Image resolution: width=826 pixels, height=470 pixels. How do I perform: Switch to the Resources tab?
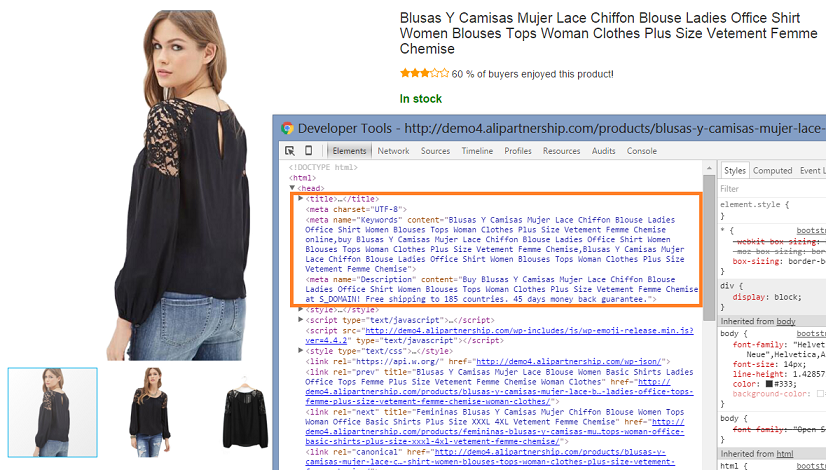click(x=562, y=151)
